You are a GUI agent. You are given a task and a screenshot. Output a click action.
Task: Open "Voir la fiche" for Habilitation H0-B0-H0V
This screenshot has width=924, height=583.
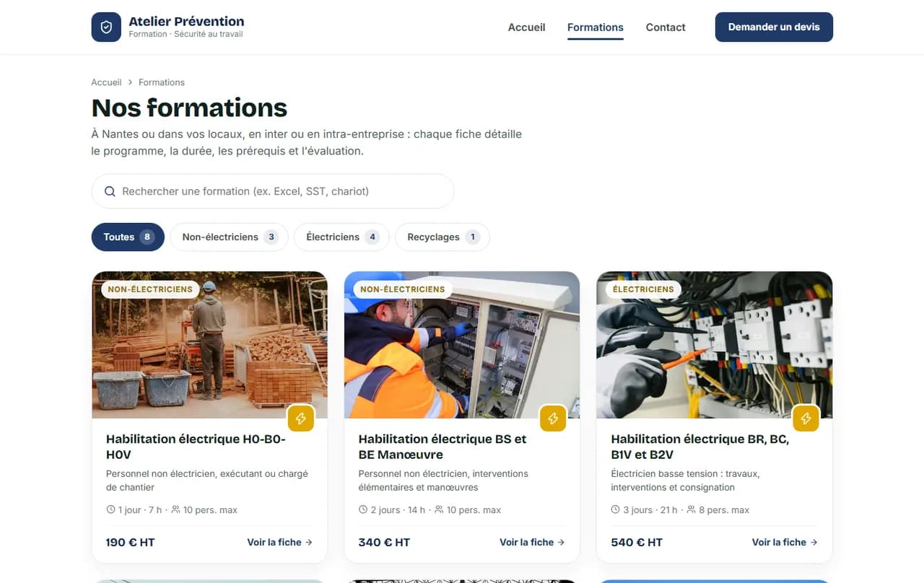point(280,543)
